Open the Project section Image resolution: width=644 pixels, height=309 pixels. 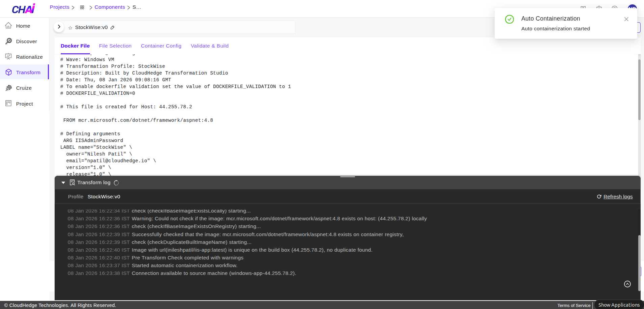tap(24, 104)
